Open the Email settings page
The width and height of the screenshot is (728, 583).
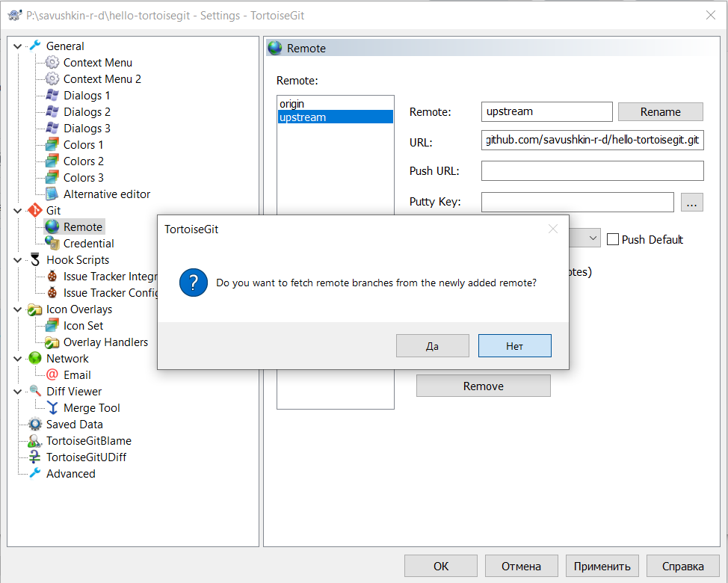[77, 375]
